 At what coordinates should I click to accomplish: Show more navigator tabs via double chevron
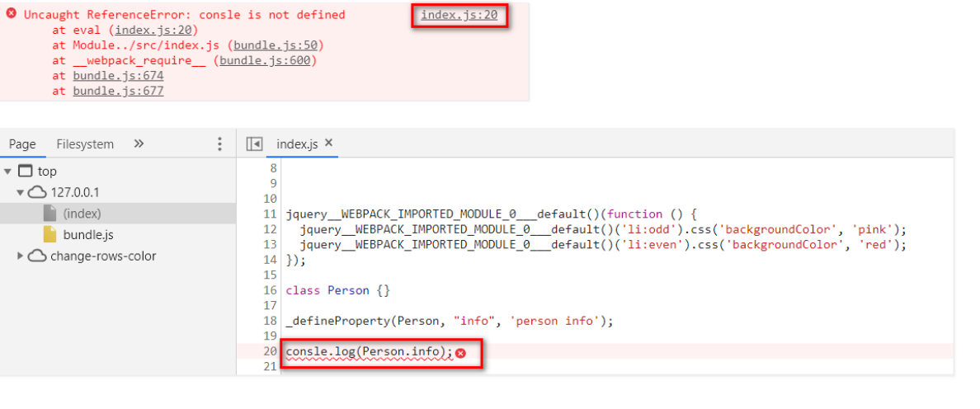click(139, 143)
